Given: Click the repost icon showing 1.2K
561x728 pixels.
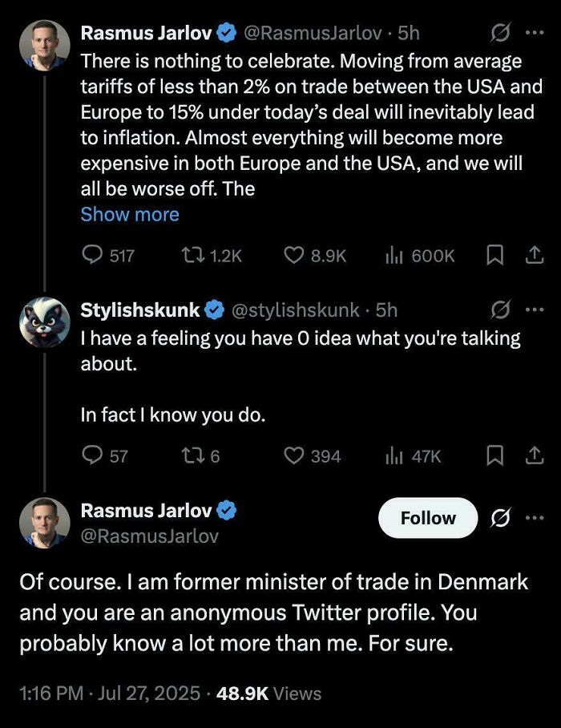Looking at the screenshot, I should point(192,255).
